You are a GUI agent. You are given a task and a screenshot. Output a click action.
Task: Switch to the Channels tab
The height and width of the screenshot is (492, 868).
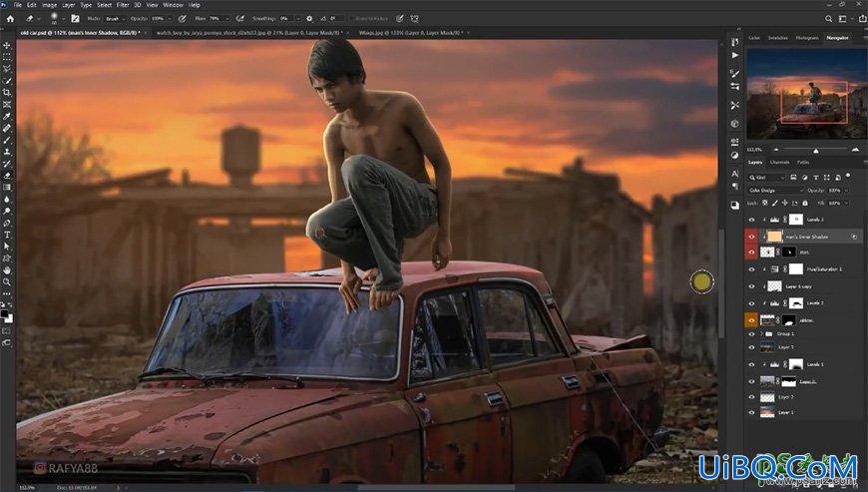[x=779, y=162]
